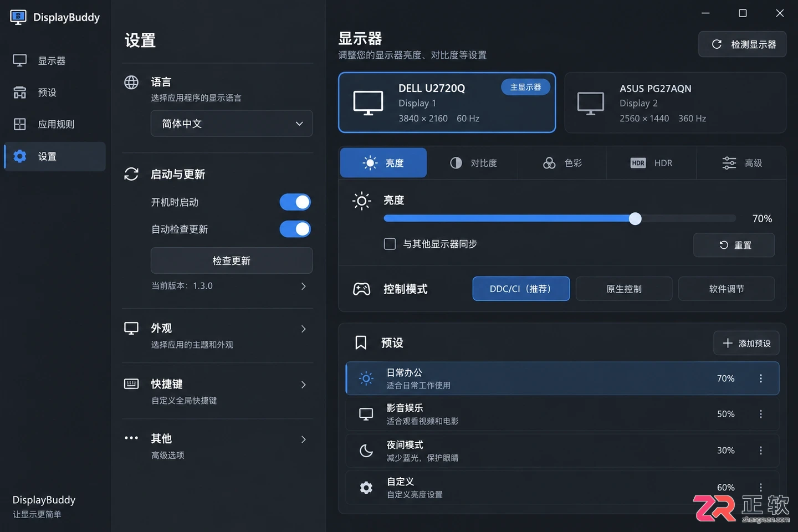
Task: Click the gear icon of 自定义 preset
Action: tap(366, 488)
